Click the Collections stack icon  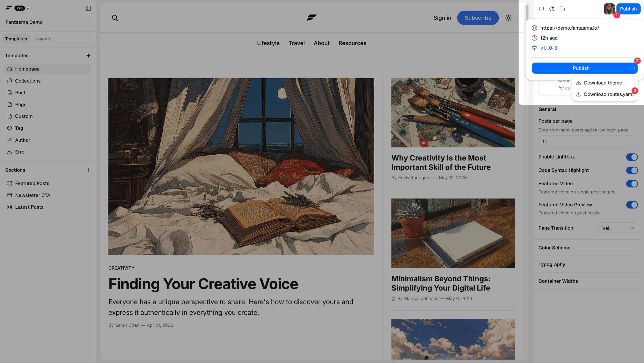(x=9, y=81)
